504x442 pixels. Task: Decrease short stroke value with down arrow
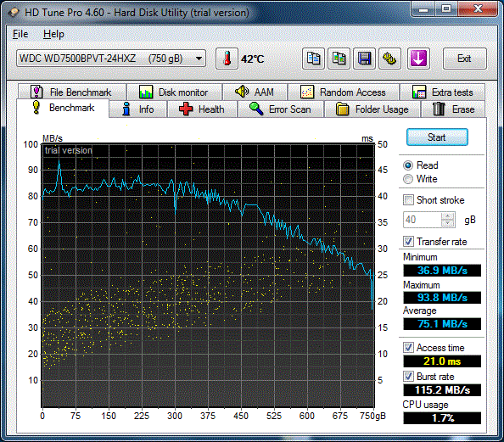pos(448,223)
